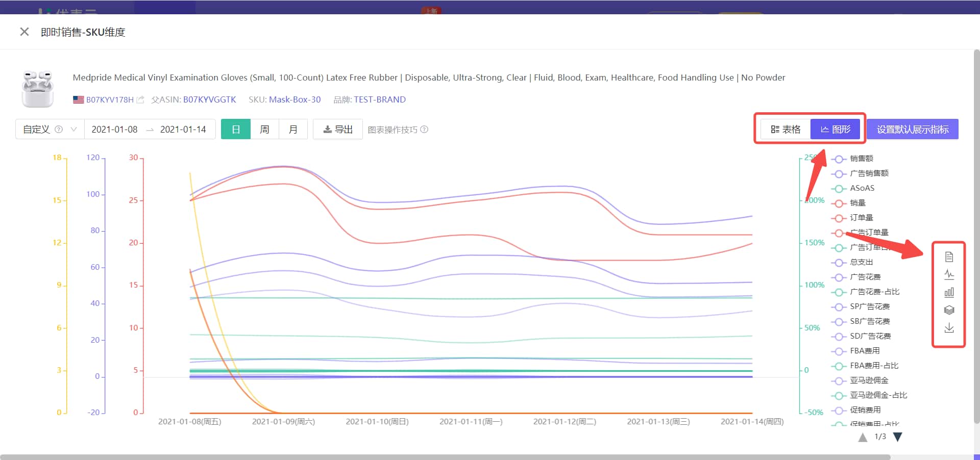Click the help icon beside 自定义
Viewport: 980px width, 460px height.
(x=59, y=130)
